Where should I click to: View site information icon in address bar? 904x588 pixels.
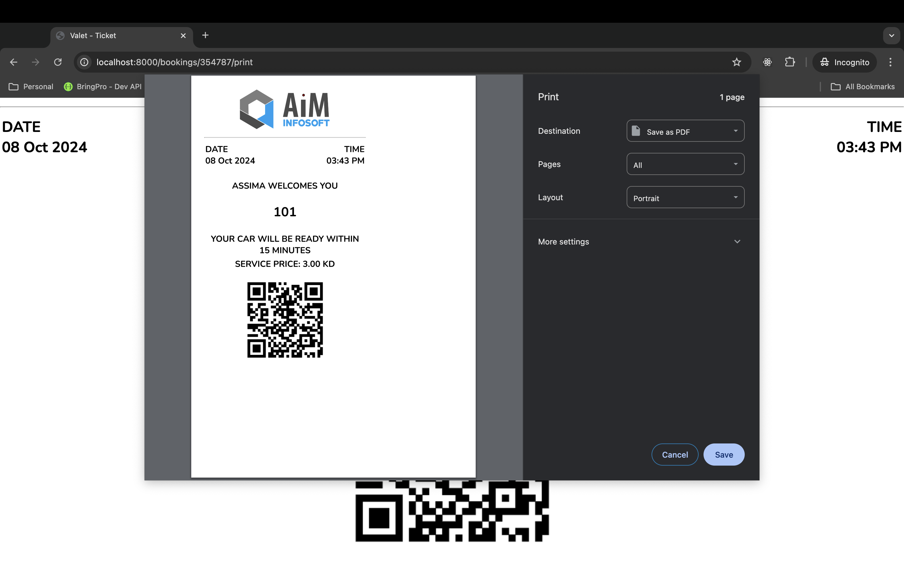click(x=85, y=62)
